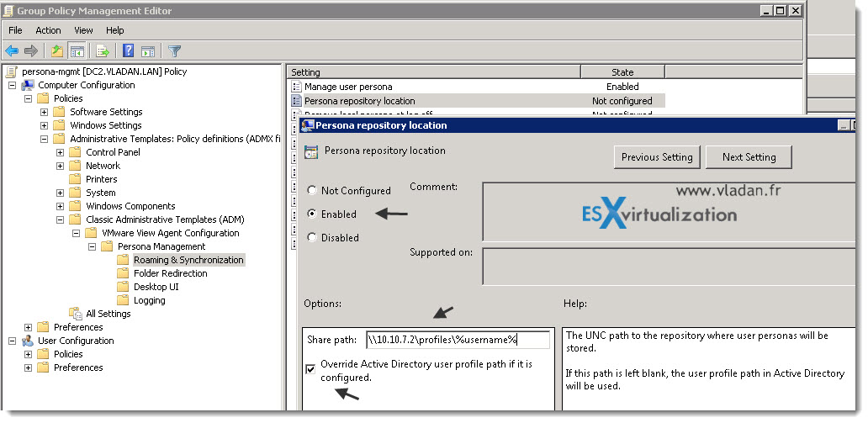Toggle the Show/Hide Console Tree icon
The width and height of the screenshot is (868, 423).
pyautogui.click(x=77, y=51)
